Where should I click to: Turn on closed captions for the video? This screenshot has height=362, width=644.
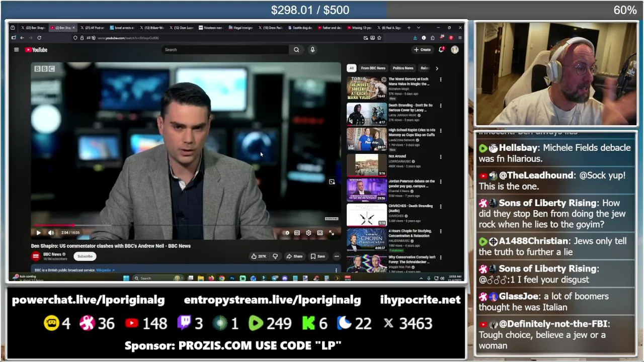point(297,233)
